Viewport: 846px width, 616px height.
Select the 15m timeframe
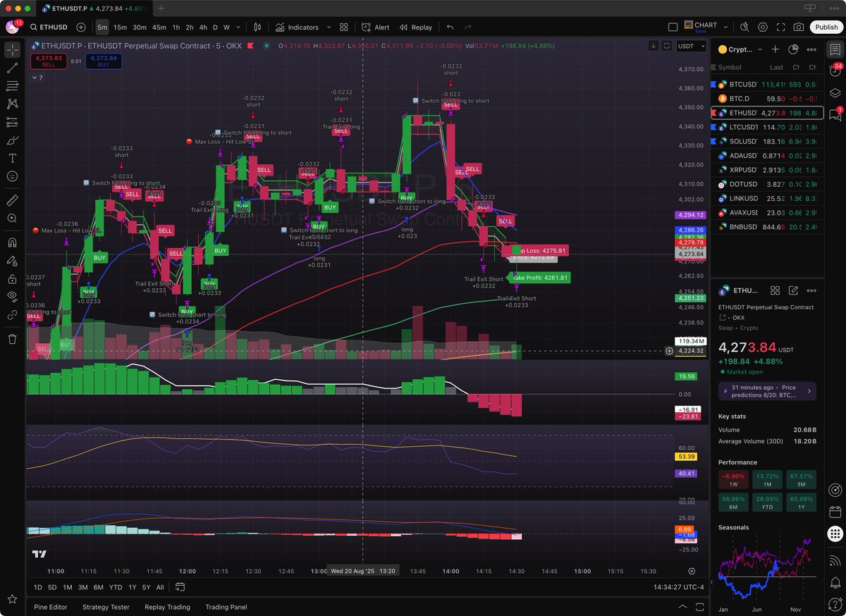(120, 27)
